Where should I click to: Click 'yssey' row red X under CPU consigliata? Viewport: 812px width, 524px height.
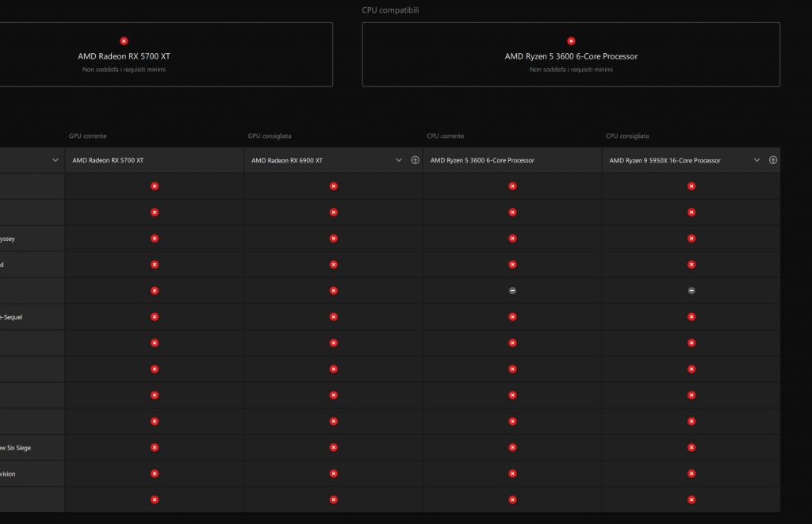(691, 238)
